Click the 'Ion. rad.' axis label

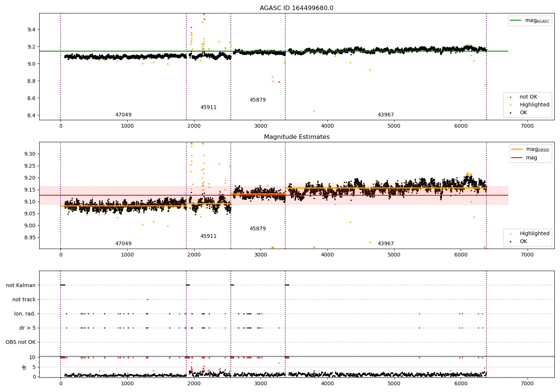(25, 314)
